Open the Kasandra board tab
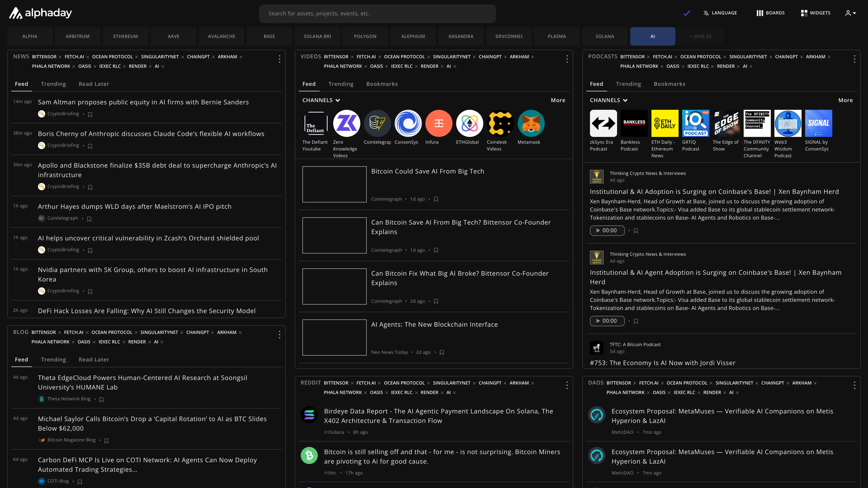 (x=461, y=36)
